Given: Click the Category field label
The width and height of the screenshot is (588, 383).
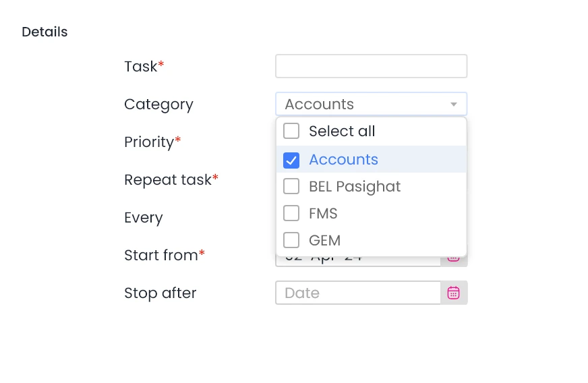Looking at the screenshot, I should coord(158,105).
